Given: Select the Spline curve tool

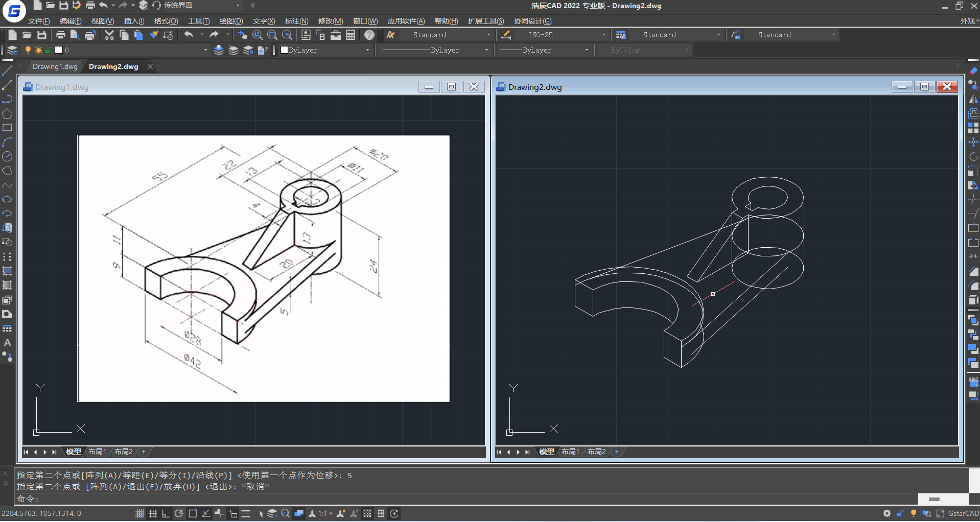Looking at the screenshot, I should 7,185.
